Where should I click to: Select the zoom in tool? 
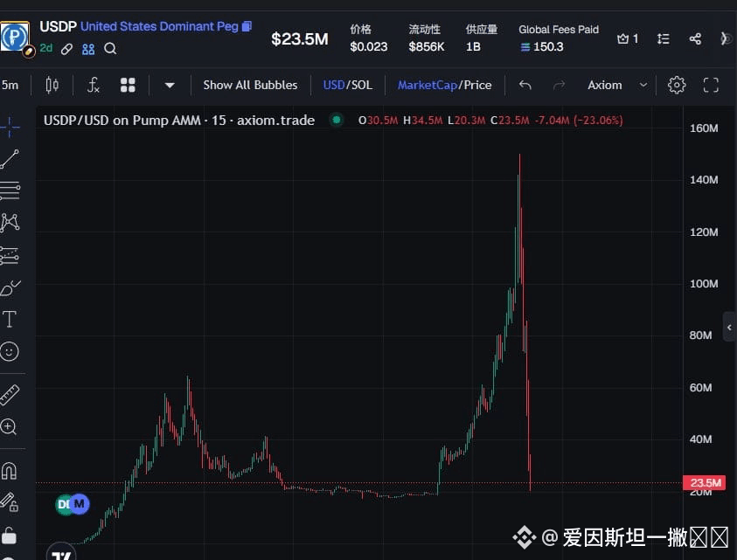point(9,427)
